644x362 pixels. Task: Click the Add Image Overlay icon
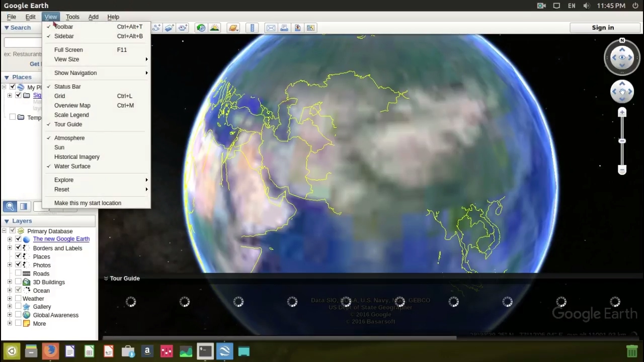tap(170, 28)
